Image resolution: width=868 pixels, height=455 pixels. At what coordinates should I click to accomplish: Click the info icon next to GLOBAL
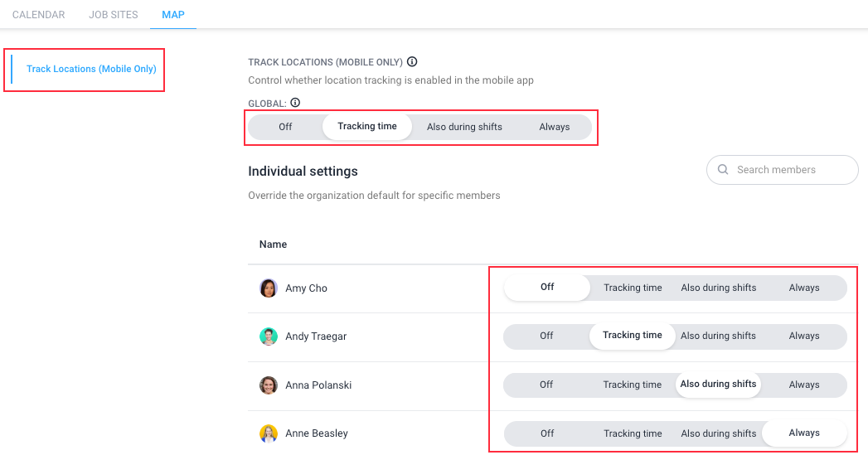click(x=295, y=103)
